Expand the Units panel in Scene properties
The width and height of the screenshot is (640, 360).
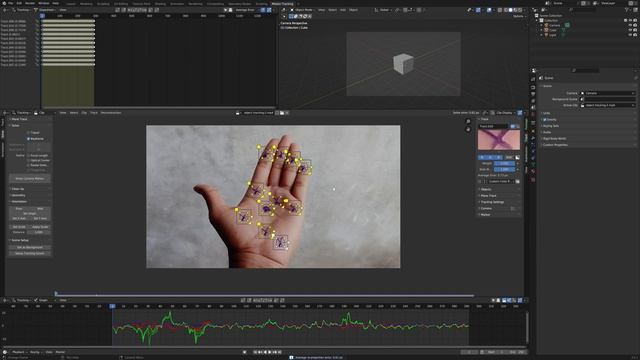pos(547,113)
